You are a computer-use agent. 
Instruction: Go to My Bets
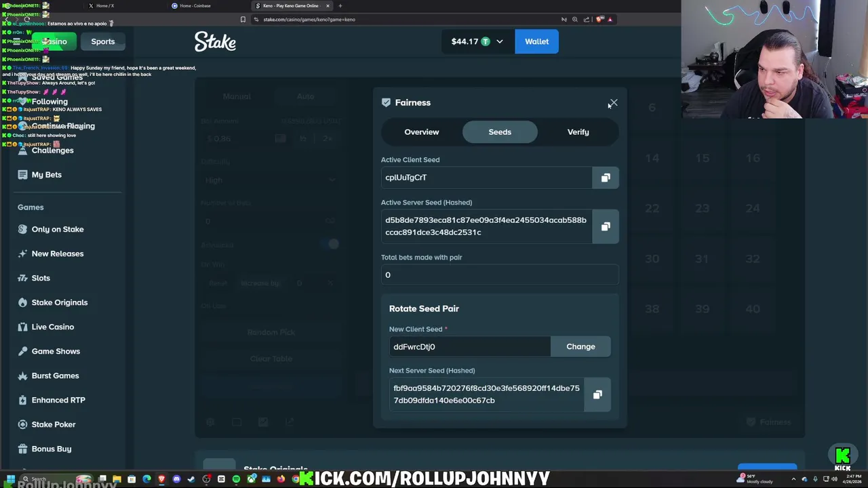(46, 175)
